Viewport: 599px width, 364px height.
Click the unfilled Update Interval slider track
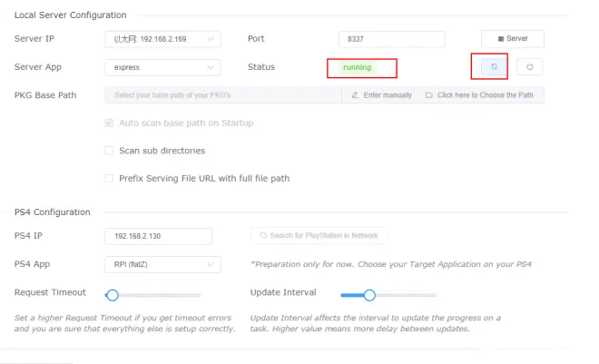point(406,295)
